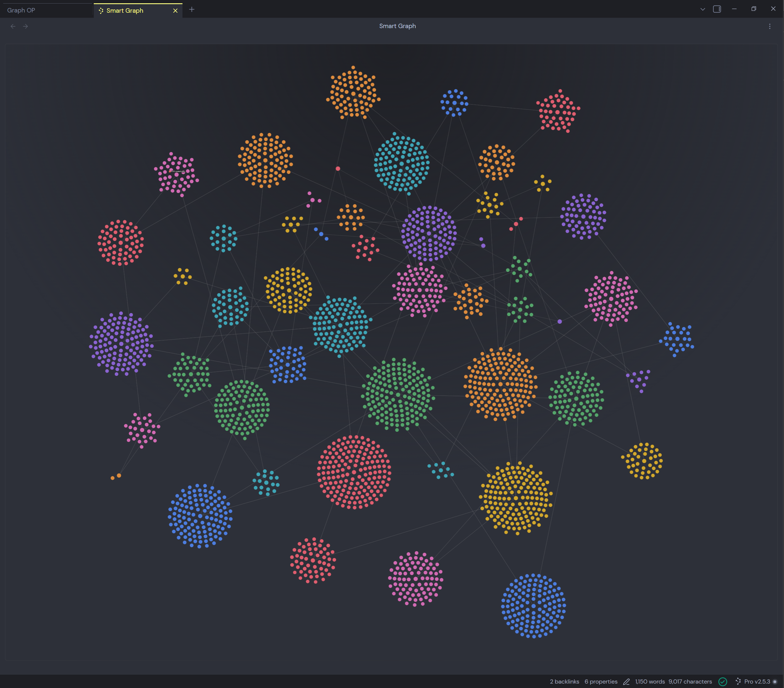Open the pane options three-dot menu
Image resolution: width=784 pixels, height=688 pixels.
coord(770,26)
